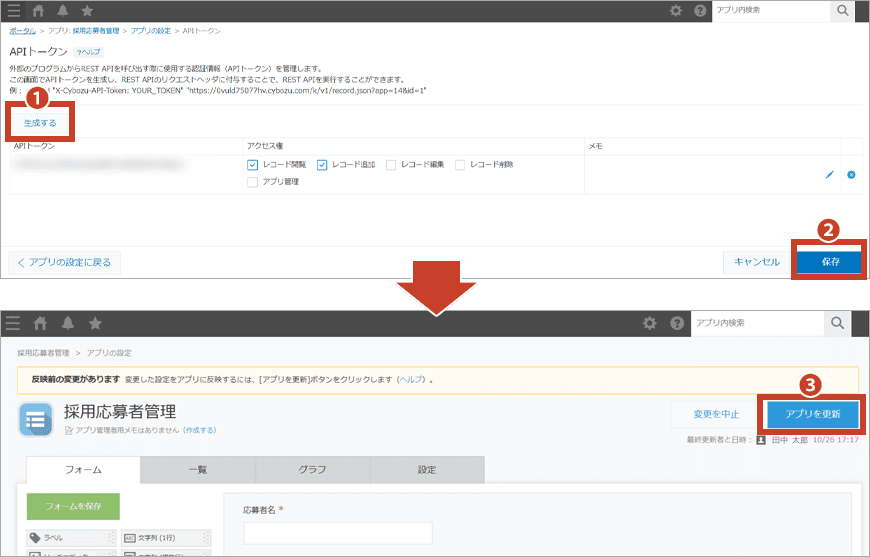Open the グラフ tab
The width and height of the screenshot is (870, 557).
point(312,469)
